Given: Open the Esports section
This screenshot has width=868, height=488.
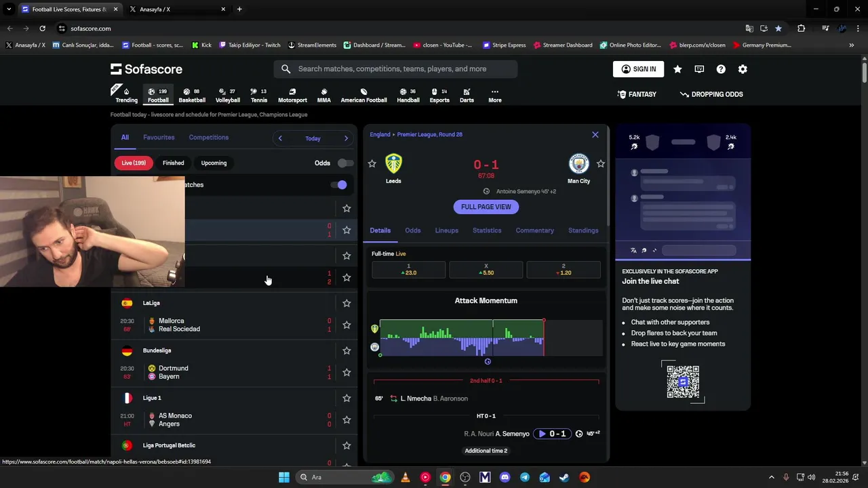Looking at the screenshot, I should coord(439,95).
